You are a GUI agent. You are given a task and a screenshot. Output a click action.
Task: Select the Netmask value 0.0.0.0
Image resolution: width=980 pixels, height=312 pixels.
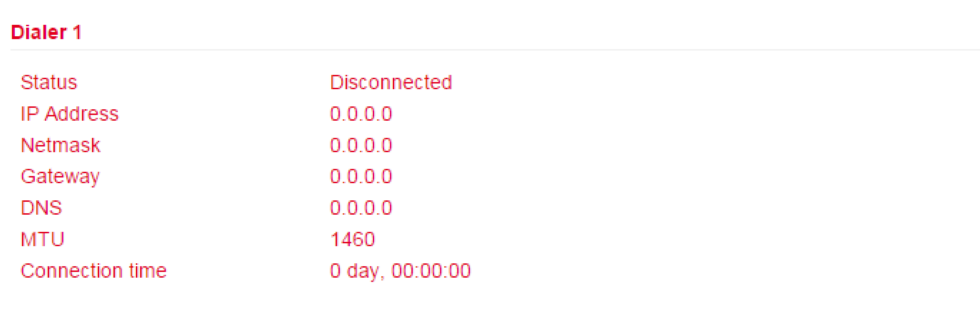click(x=361, y=146)
